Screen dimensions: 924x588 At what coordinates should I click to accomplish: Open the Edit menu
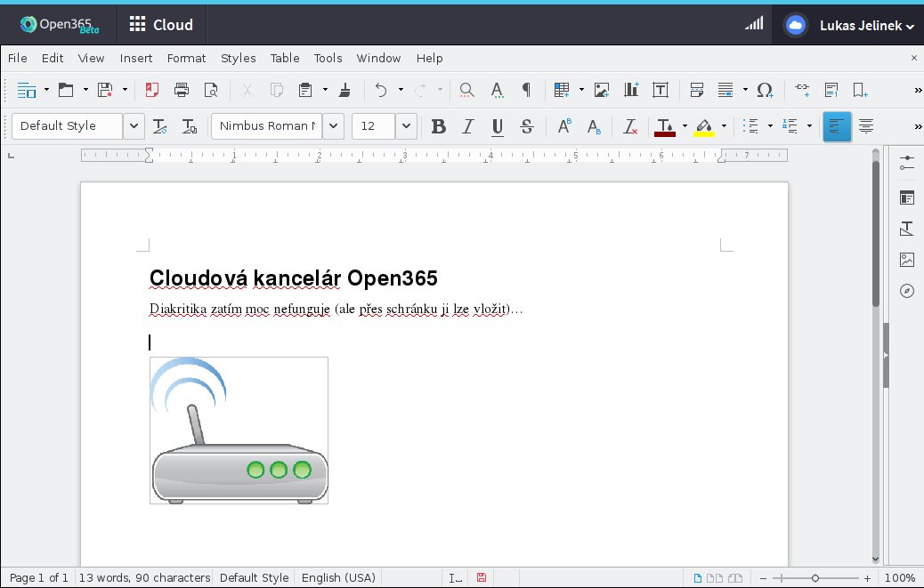53,59
